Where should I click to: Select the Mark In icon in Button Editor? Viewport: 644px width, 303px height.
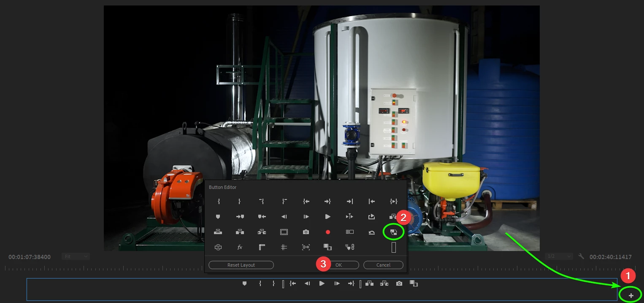click(219, 202)
